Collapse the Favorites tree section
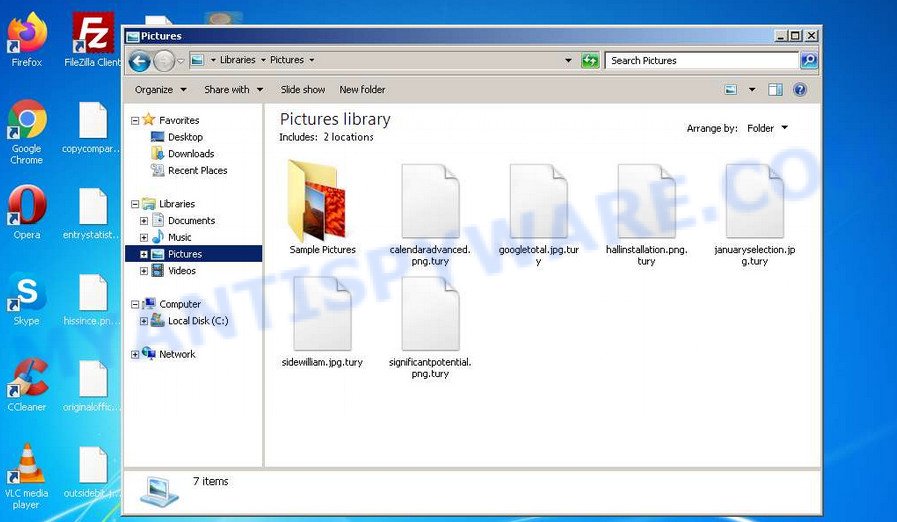Viewport: 897px width, 522px height. point(135,120)
